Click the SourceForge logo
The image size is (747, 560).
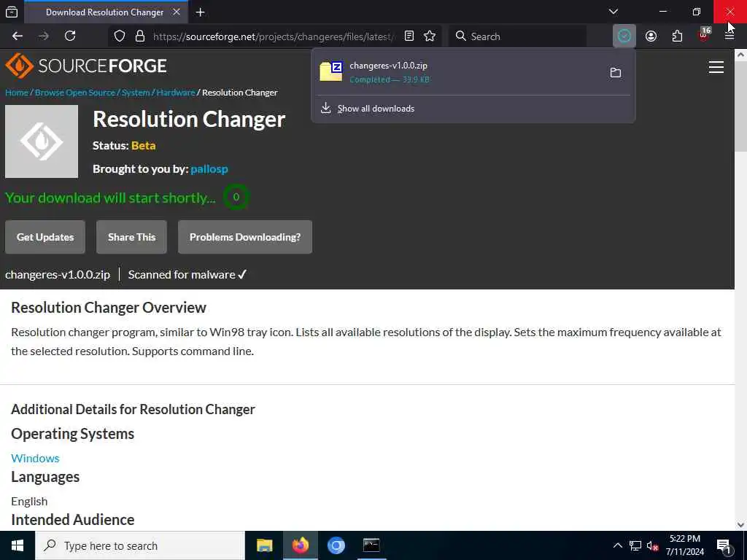coord(86,66)
